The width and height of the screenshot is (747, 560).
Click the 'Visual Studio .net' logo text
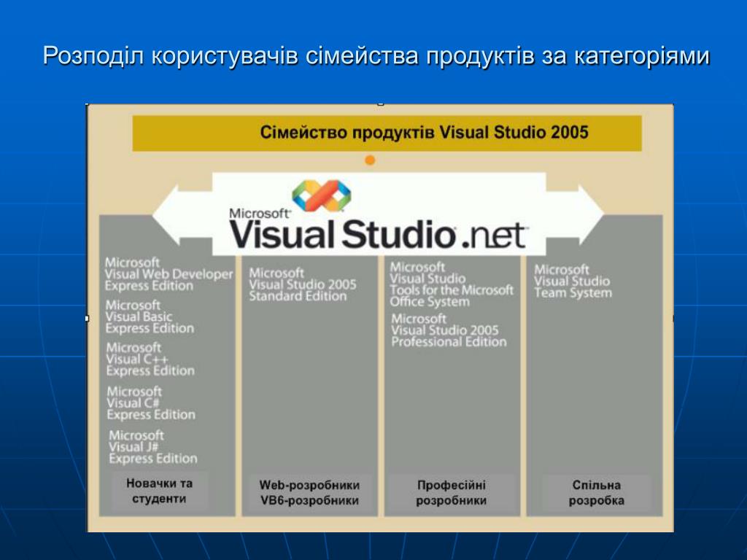[378, 234]
